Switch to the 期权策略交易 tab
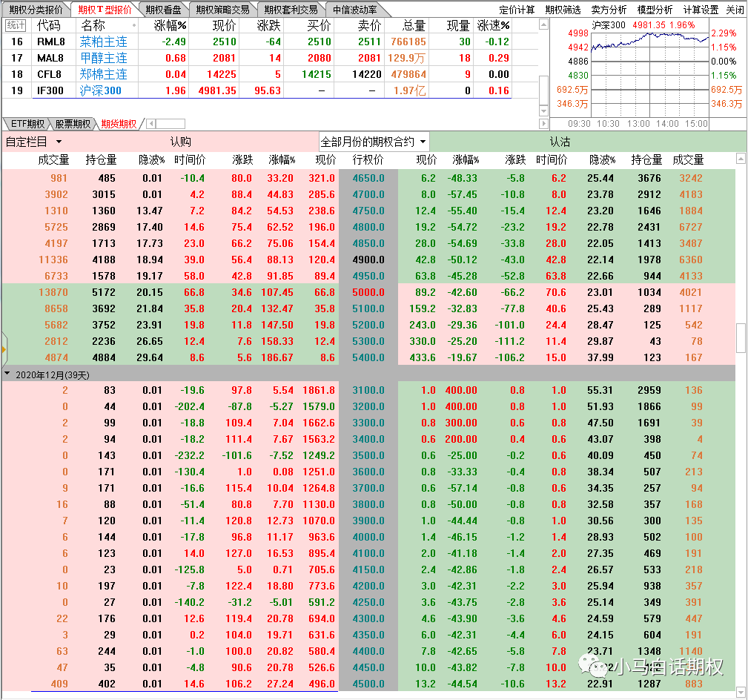748x700 pixels. pyautogui.click(x=223, y=10)
